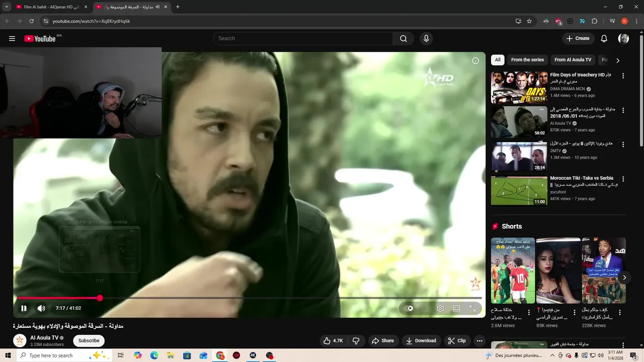
Task: Select the From the series chip
Action: click(527, 60)
